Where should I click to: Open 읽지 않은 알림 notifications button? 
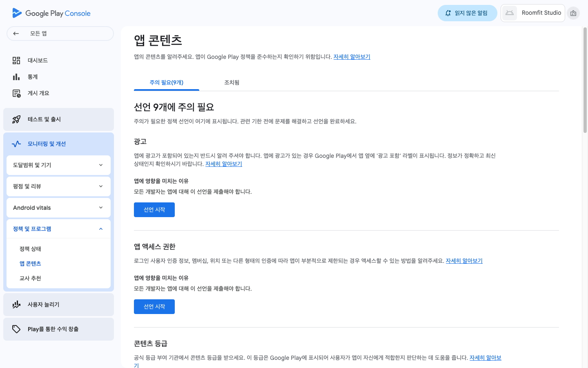tap(467, 13)
